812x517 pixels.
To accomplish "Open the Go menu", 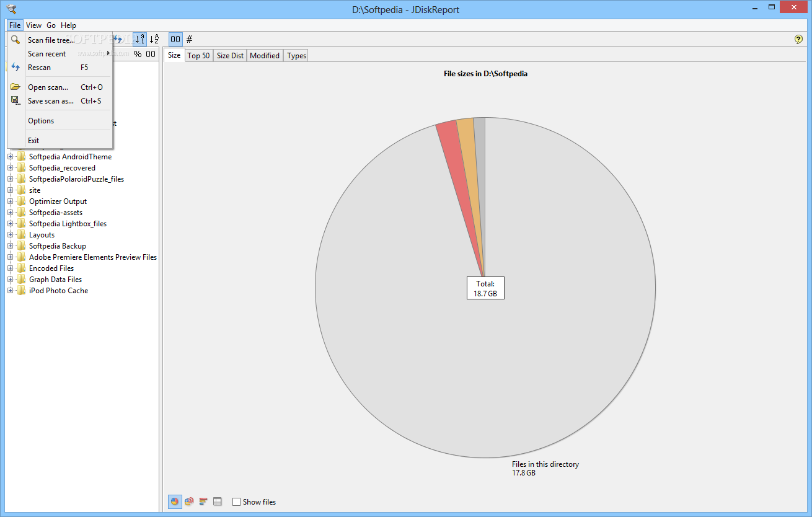I will (51, 25).
